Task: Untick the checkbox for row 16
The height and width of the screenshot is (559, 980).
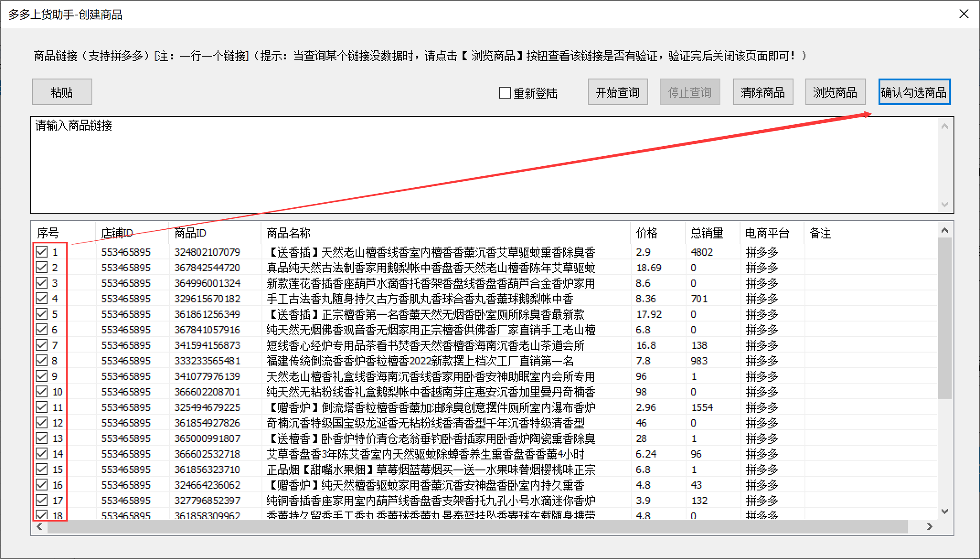Action: tap(42, 485)
